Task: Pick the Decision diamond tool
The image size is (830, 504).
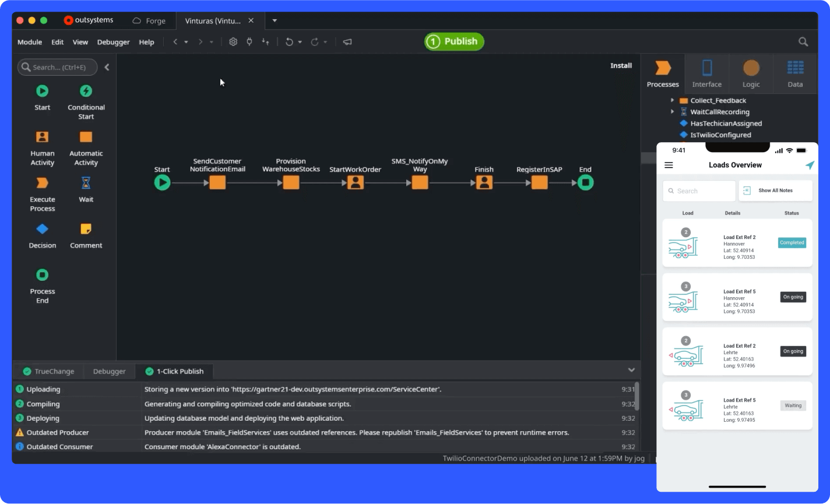Action: click(x=42, y=229)
